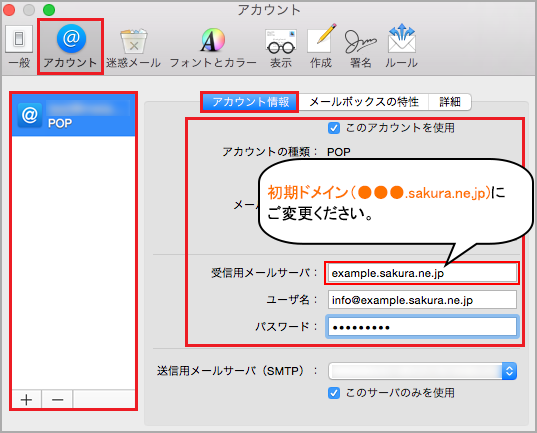This screenshot has width=537, height=433.
Task: Open the 迷惑メール junk mail preferences
Action: click(x=133, y=48)
